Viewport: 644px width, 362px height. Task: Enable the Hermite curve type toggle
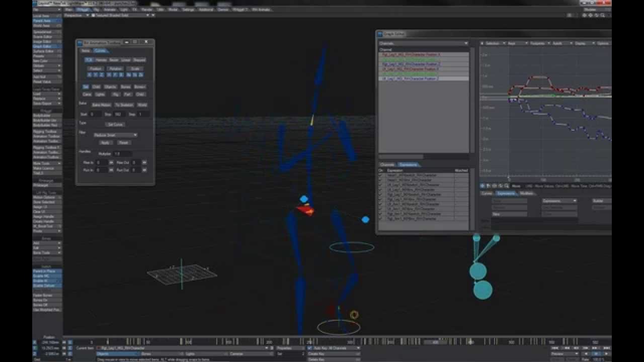click(101, 60)
